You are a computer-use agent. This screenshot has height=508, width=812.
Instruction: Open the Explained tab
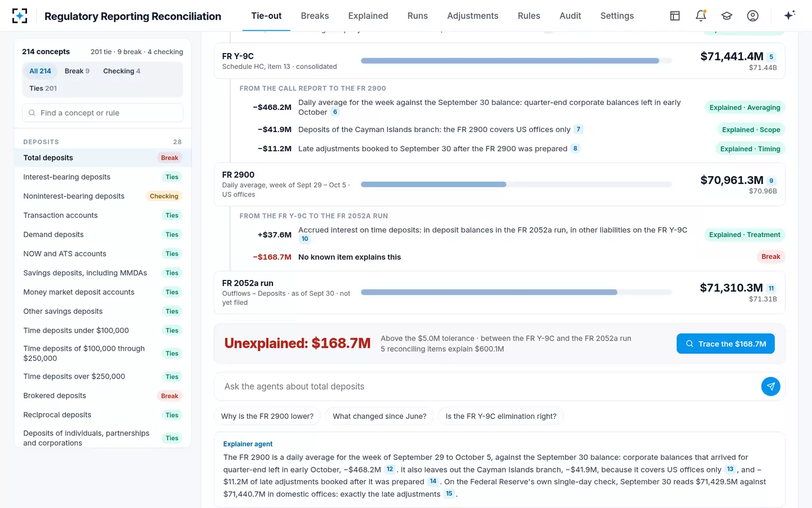pos(368,16)
